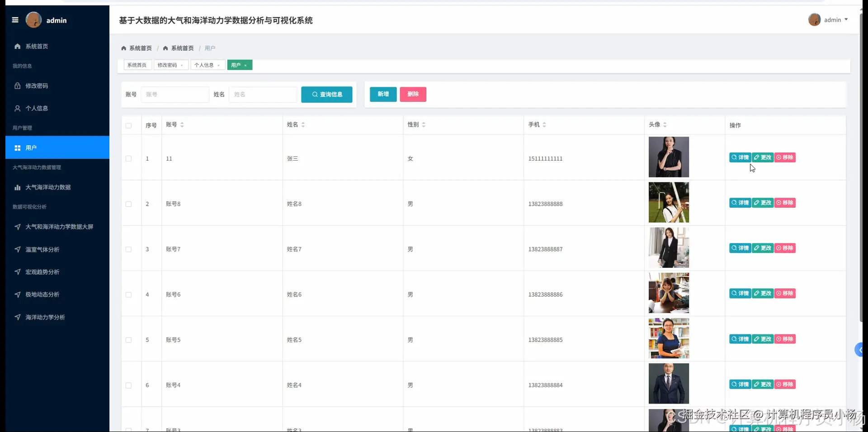This screenshot has width=868, height=432.
Task: Toggle the select-all header checkbox
Action: pyautogui.click(x=129, y=126)
